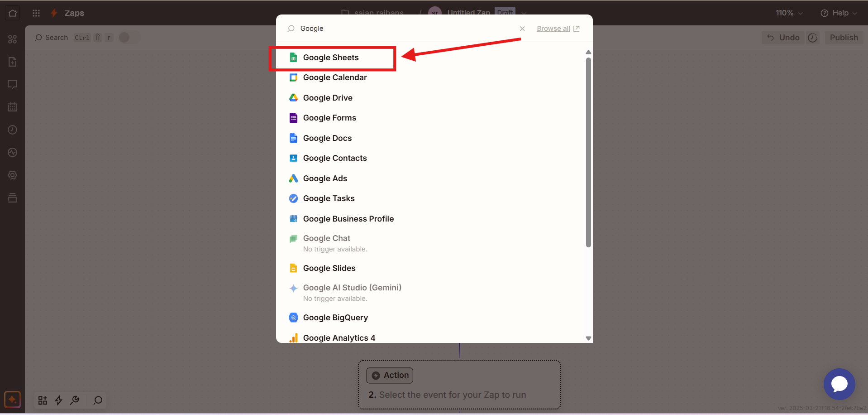Image resolution: width=868 pixels, height=415 pixels.
Task: Click the Publish button
Action: [x=844, y=38]
